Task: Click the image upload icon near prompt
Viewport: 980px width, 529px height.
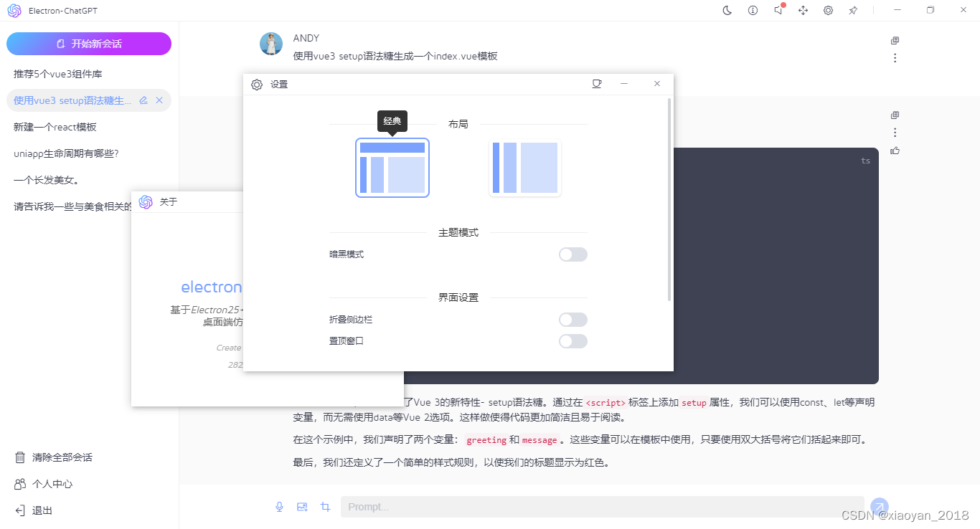Action: [302, 507]
